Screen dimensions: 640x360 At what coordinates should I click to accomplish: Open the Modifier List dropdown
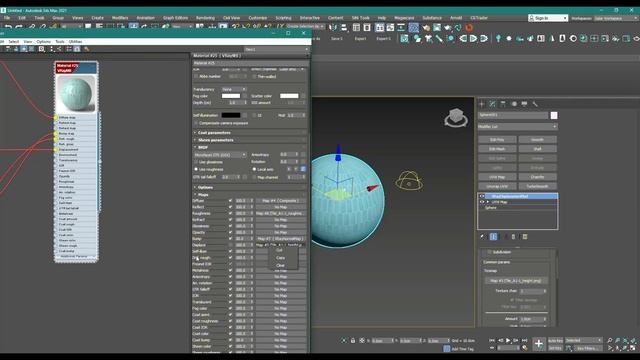pyautogui.click(x=518, y=127)
